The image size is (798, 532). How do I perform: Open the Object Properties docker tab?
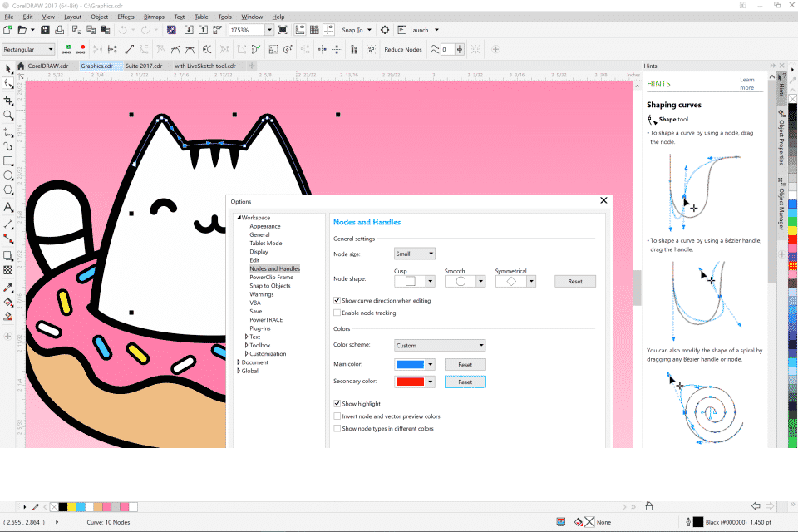[781, 137]
